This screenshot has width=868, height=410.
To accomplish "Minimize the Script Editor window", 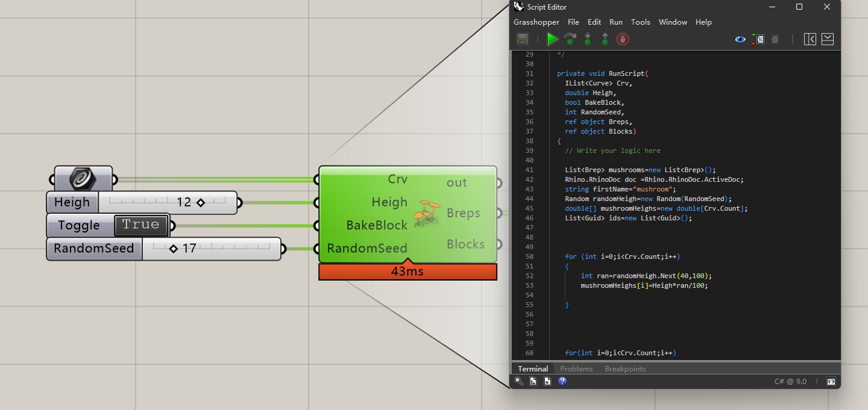I will [x=772, y=7].
